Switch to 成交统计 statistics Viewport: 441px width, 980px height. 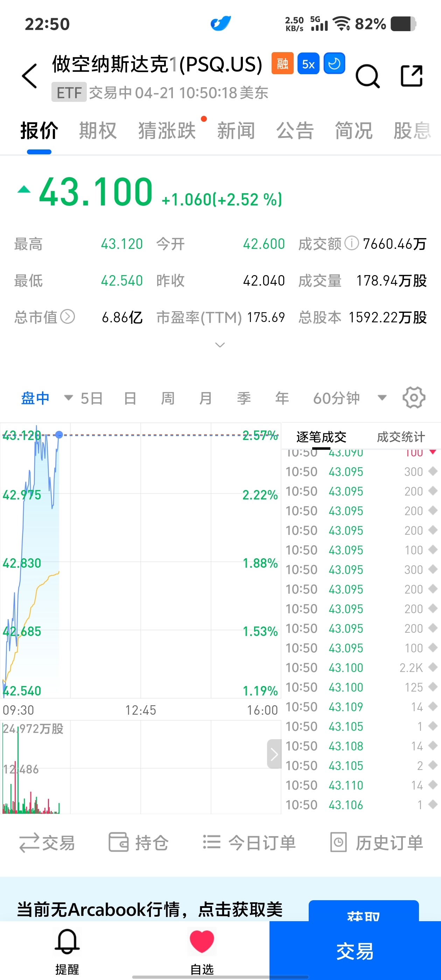click(x=401, y=437)
